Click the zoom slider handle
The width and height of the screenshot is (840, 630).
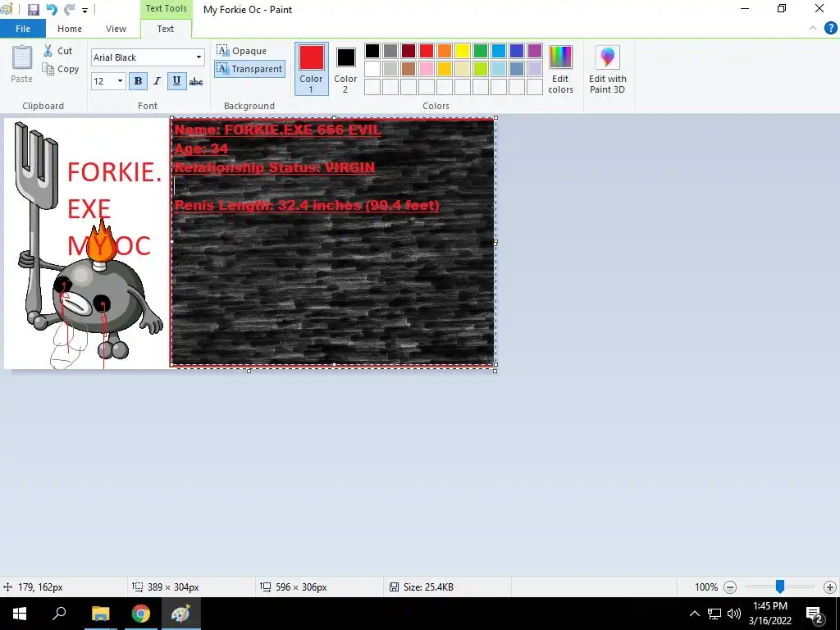780,587
